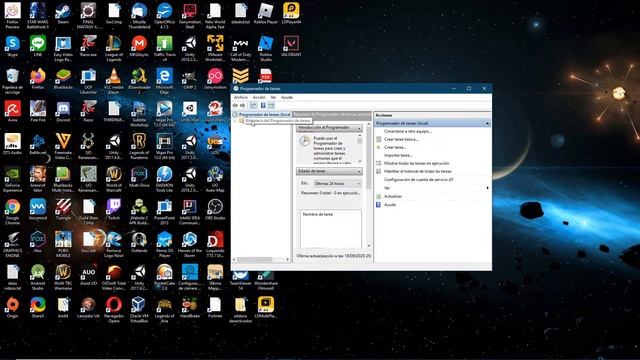Open the Archivo menu

[240, 98]
